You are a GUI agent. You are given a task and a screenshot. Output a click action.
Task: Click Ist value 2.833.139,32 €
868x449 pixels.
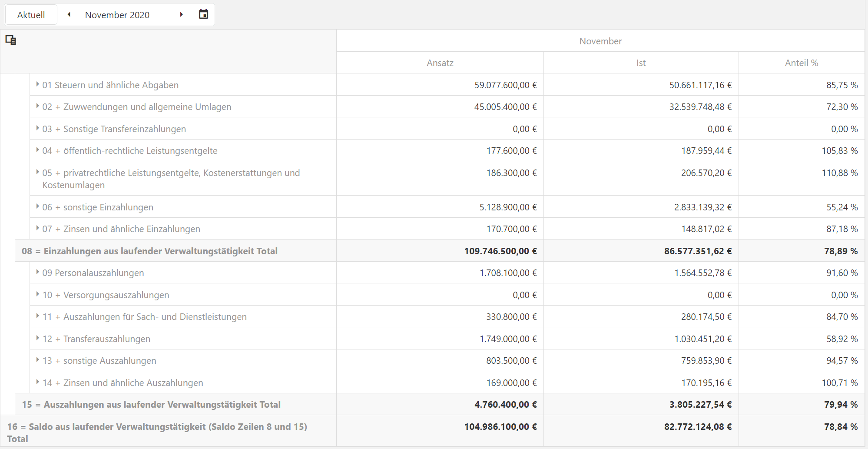703,207
